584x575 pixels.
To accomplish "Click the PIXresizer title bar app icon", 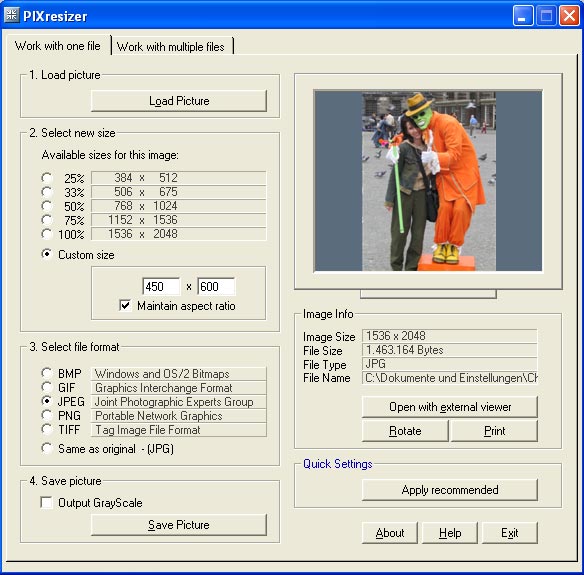I will pos(11,15).
